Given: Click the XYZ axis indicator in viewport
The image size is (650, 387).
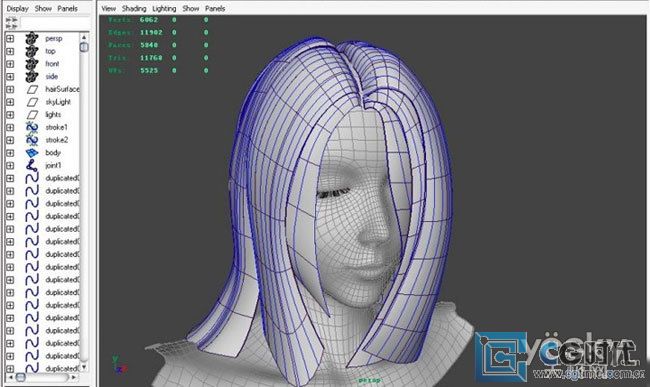Looking at the screenshot, I should point(119,365).
